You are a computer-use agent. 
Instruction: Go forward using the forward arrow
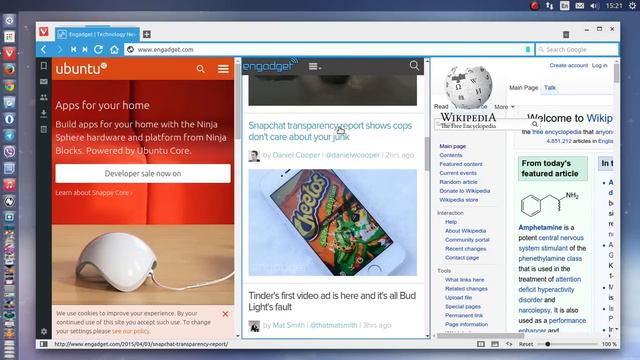pyautogui.click(x=59, y=49)
